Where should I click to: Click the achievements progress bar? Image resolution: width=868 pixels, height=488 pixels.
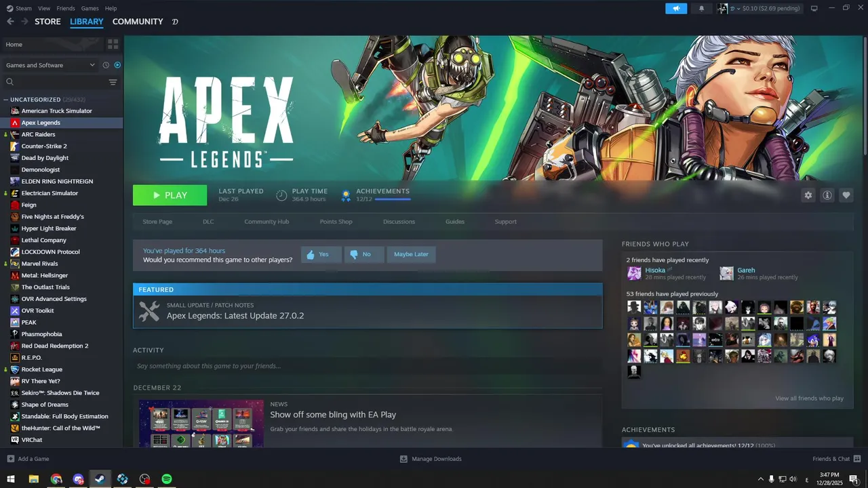[393, 199]
